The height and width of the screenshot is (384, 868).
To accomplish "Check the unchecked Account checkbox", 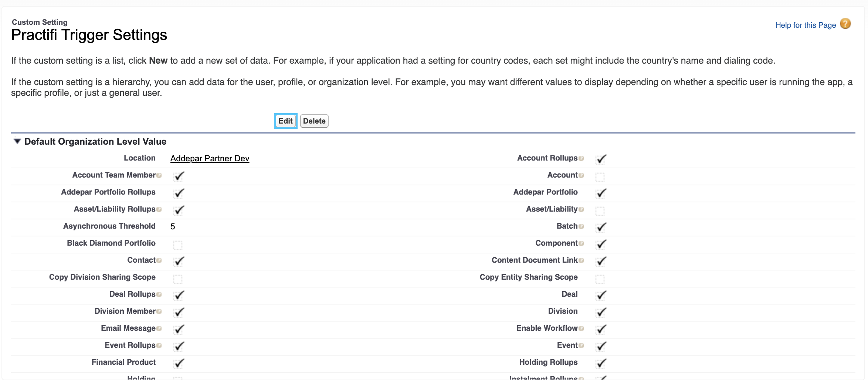I will click(x=600, y=177).
